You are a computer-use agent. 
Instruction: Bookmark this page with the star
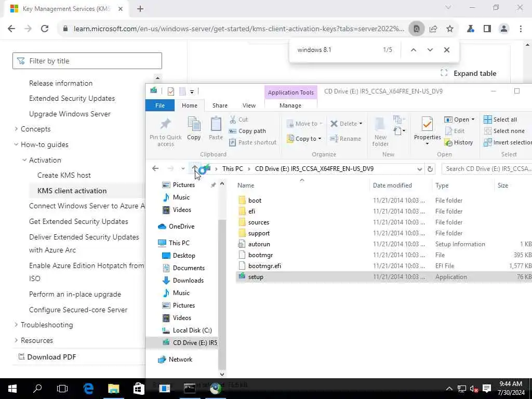[450, 29]
